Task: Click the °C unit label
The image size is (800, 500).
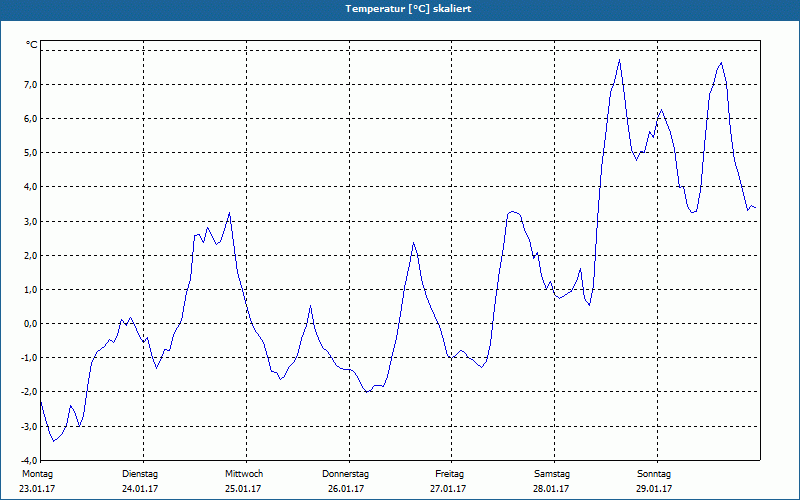Action: point(31,45)
